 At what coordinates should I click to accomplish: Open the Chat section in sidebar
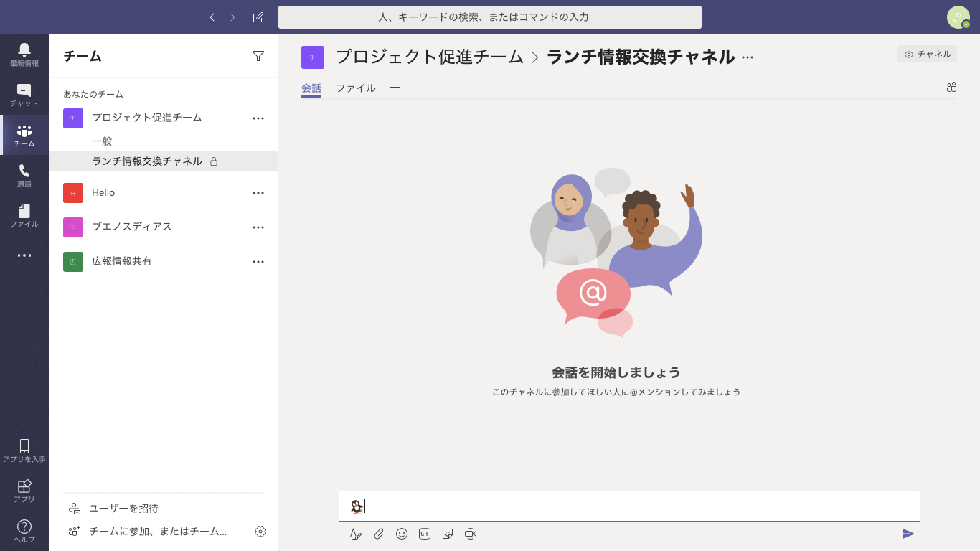pos(24,95)
